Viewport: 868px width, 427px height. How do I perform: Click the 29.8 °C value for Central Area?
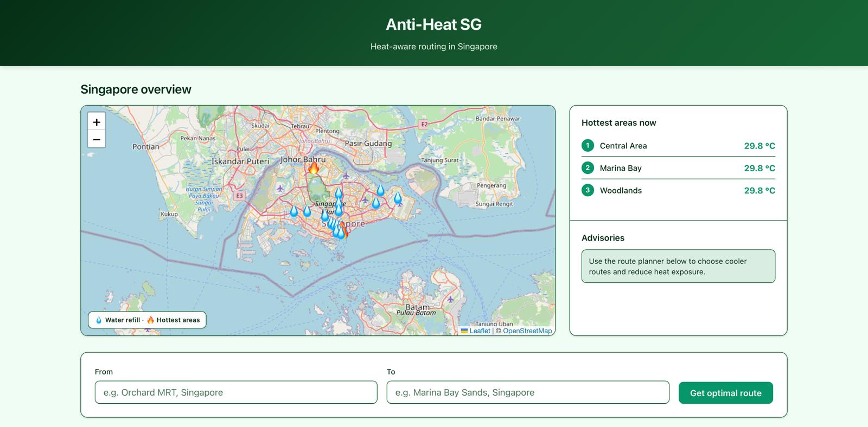point(759,146)
